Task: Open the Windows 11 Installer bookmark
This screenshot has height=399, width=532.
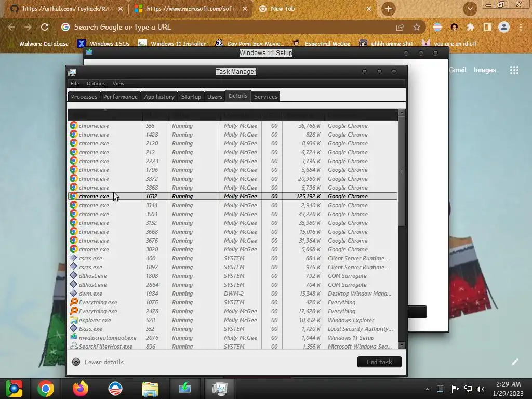Action: [x=172, y=44]
